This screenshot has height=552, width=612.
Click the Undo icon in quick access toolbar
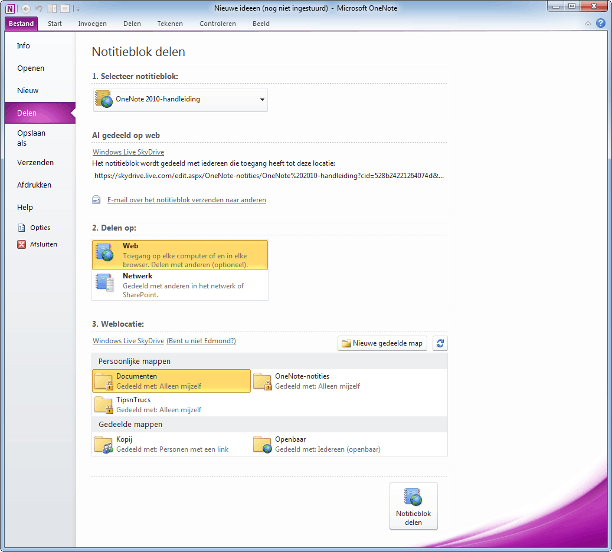39,8
